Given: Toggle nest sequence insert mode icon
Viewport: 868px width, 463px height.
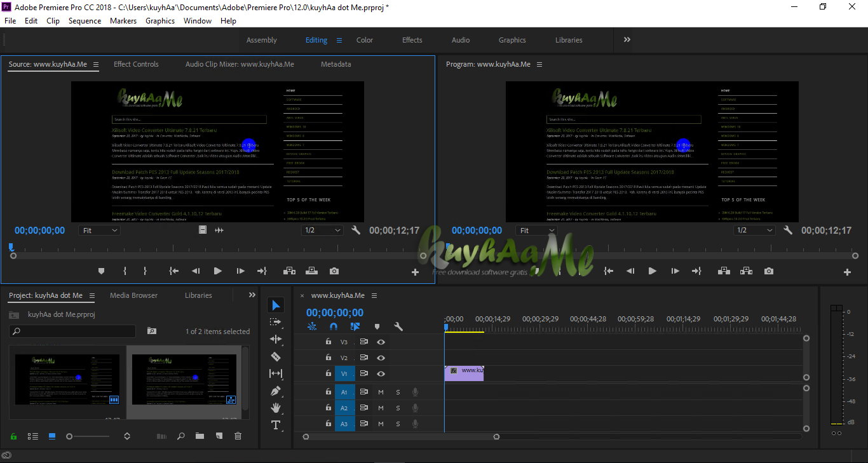Looking at the screenshot, I should 312,326.
